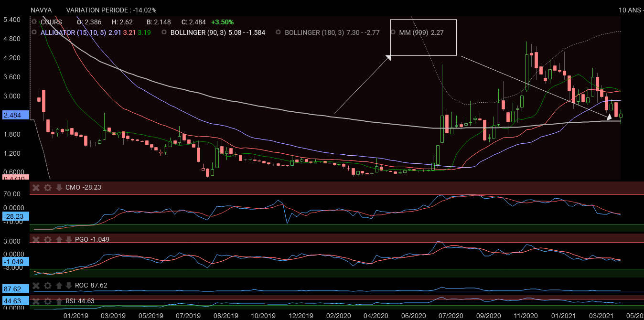Click the 07/2020 date on time axis
Image resolution: width=644 pixels, height=320 pixels.
[x=451, y=316]
